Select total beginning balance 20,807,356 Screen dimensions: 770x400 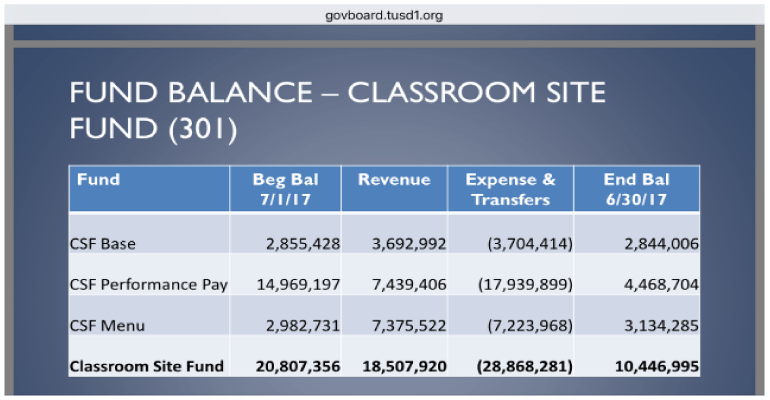click(x=298, y=367)
